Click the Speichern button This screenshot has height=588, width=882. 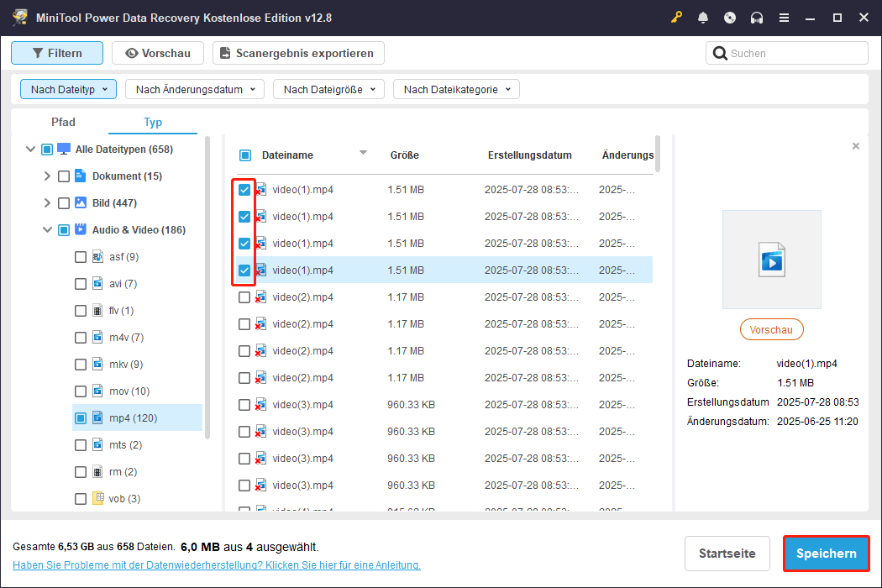826,553
